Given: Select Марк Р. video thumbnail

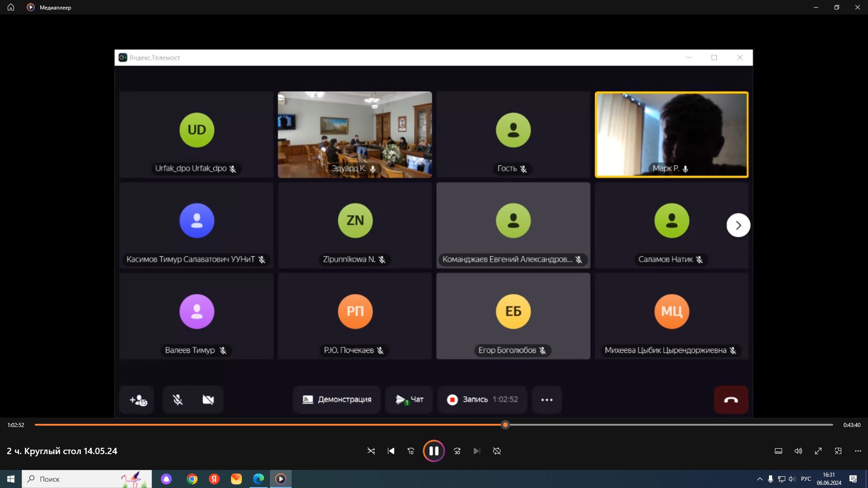Looking at the screenshot, I should 671,135.
